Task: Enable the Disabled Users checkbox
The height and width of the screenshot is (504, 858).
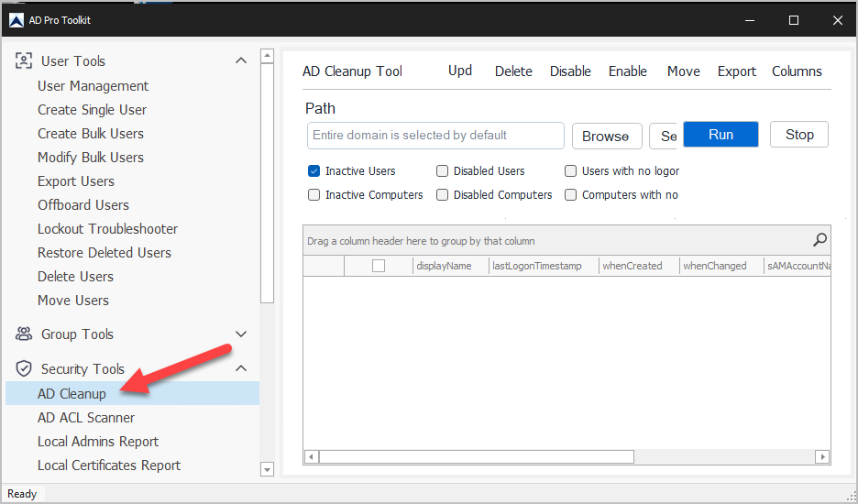Action: [442, 171]
